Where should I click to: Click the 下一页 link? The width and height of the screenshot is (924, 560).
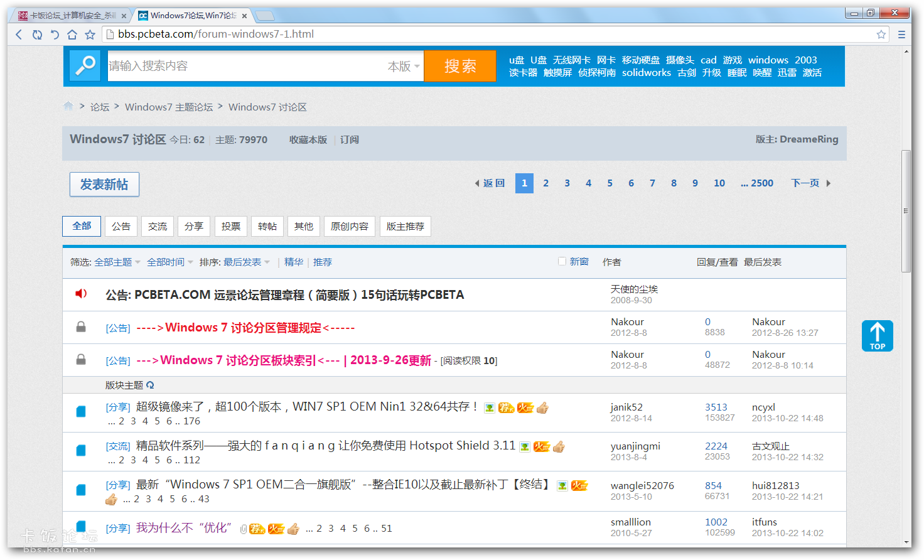click(805, 183)
